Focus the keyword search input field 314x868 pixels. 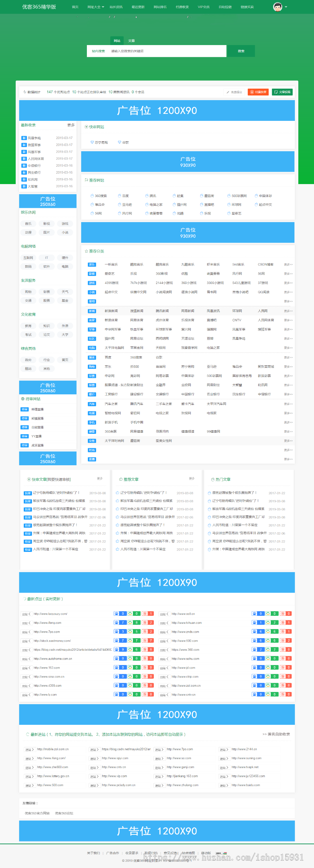(167, 51)
